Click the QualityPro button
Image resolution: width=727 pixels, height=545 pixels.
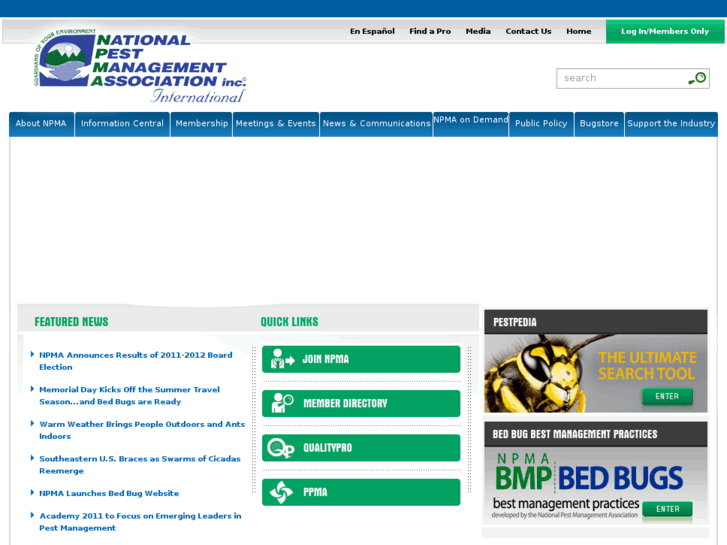(361, 448)
